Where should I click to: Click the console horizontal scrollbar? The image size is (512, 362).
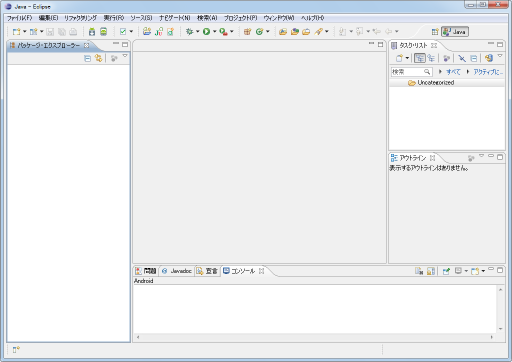[315, 337]
